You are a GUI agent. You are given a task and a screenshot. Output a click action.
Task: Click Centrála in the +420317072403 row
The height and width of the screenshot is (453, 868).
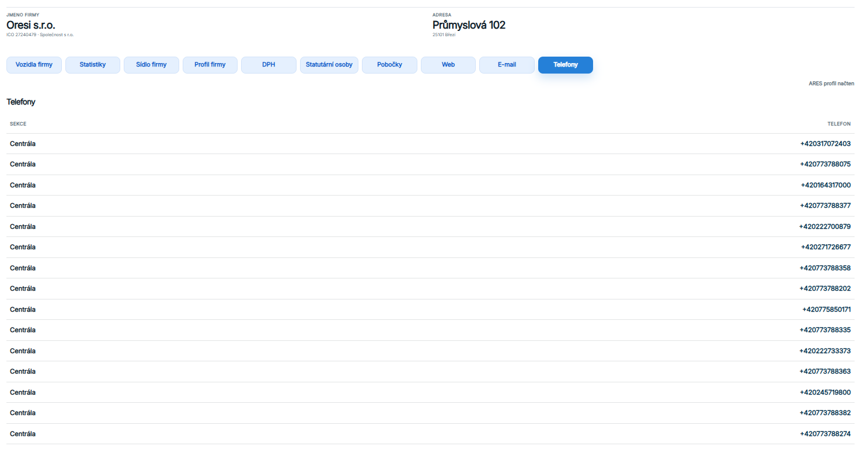[x=23, y=144]
